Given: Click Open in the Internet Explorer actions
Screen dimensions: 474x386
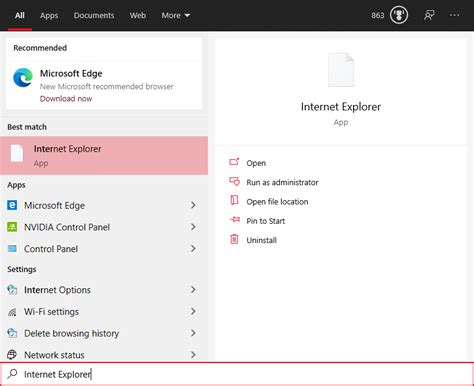Looking at the screenshot, I should tap(256, 163).
